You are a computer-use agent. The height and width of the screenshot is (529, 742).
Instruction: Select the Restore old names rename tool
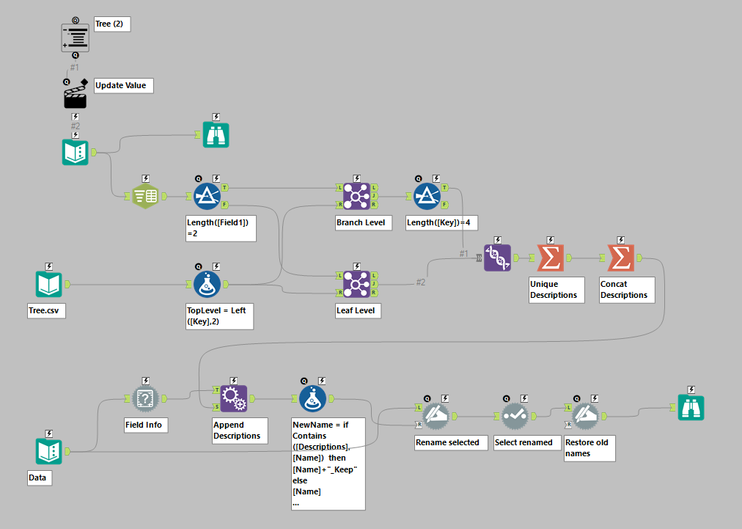pyautogui.click(x=585, y=416)
